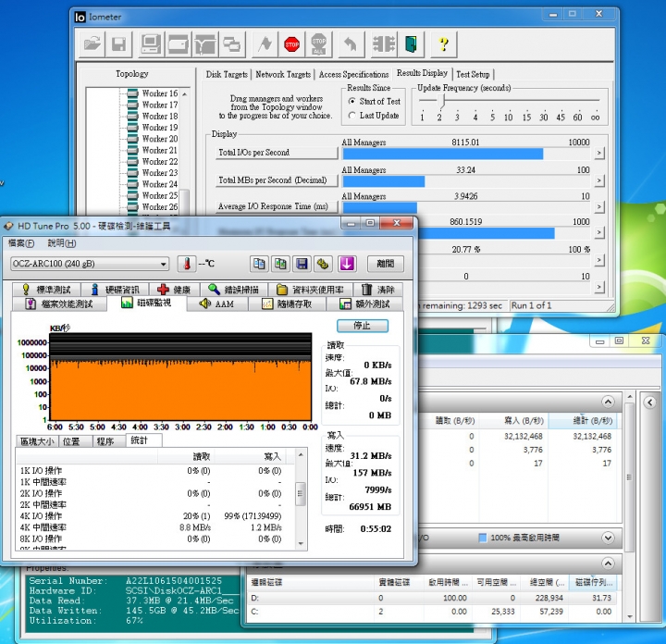Expand arrow beside the 20.77 % result bar

coord(598,260)
